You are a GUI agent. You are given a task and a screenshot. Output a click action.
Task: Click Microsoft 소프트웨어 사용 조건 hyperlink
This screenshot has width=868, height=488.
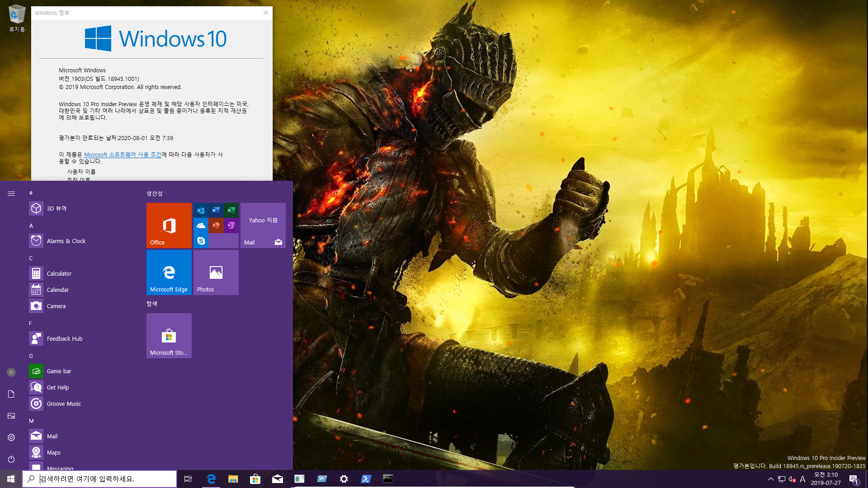click(122, 155)
